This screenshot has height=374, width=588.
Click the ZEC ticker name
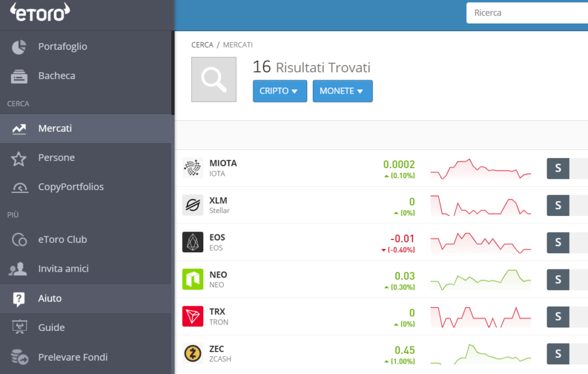[x=216, y=349]
